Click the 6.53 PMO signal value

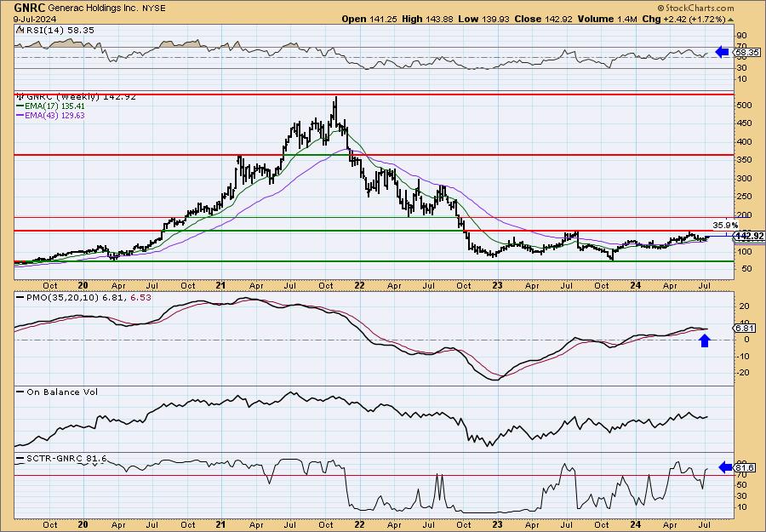coord(140,297)
